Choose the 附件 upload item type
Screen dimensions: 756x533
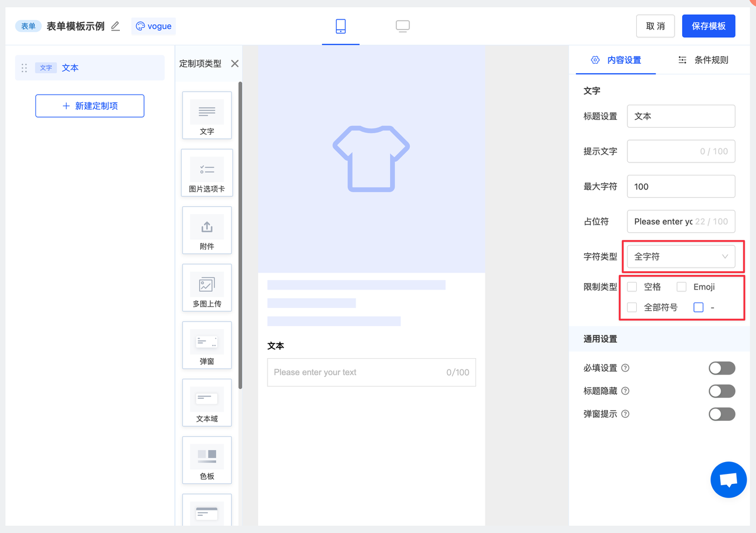[207, 230]
